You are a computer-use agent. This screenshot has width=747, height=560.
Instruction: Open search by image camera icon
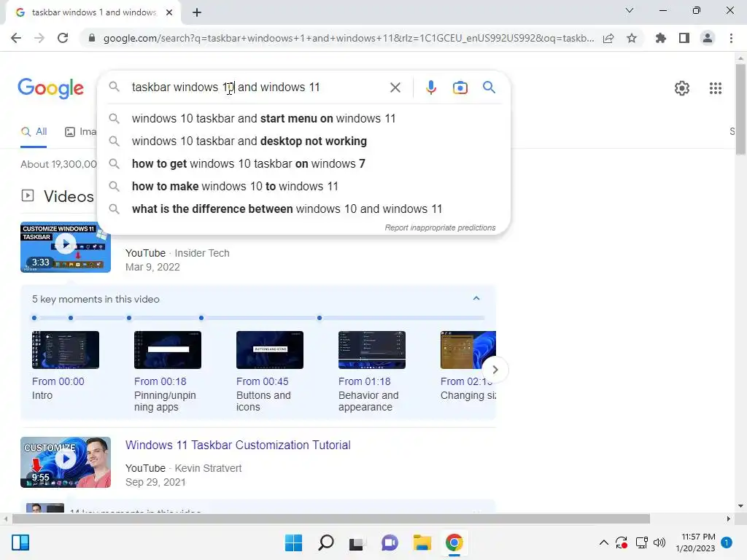[x=460, y=87]
